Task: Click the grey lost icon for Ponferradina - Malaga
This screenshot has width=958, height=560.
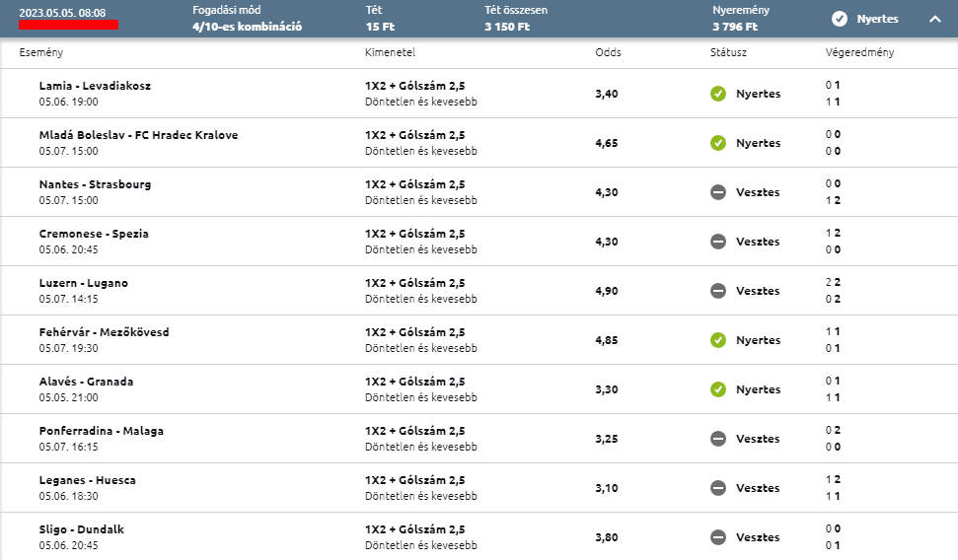Action: (718, 439)
